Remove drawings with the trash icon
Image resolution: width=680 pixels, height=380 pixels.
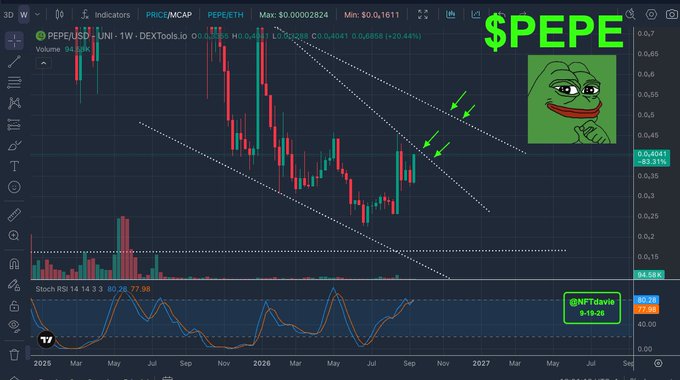point(14,354)
